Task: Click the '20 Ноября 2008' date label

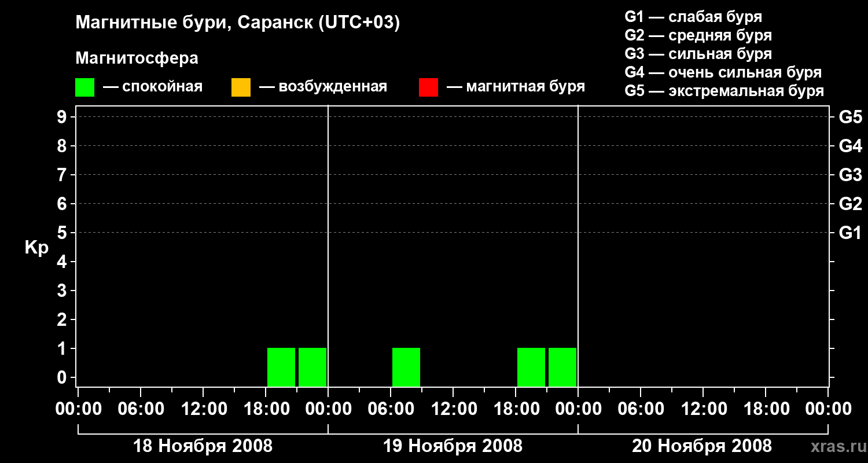Action: tap(702, 446)
